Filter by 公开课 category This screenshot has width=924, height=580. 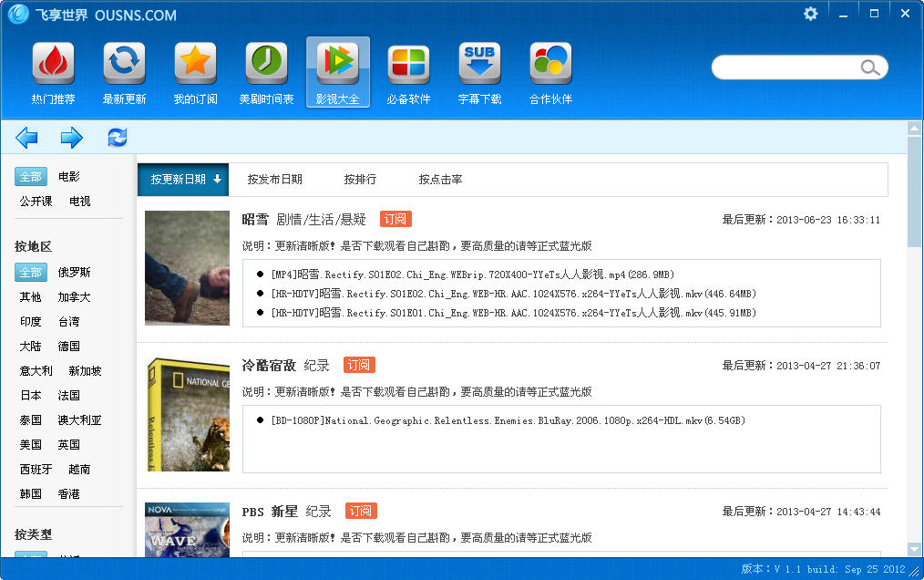[36, 202]
